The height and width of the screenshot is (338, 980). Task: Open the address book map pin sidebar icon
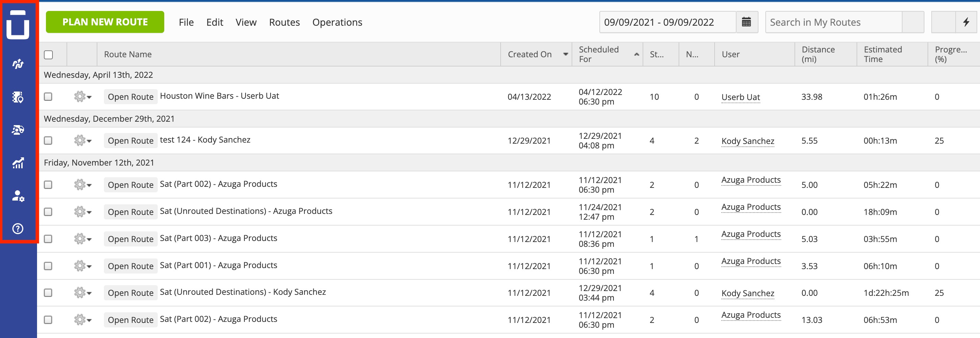tap(18, 97)
